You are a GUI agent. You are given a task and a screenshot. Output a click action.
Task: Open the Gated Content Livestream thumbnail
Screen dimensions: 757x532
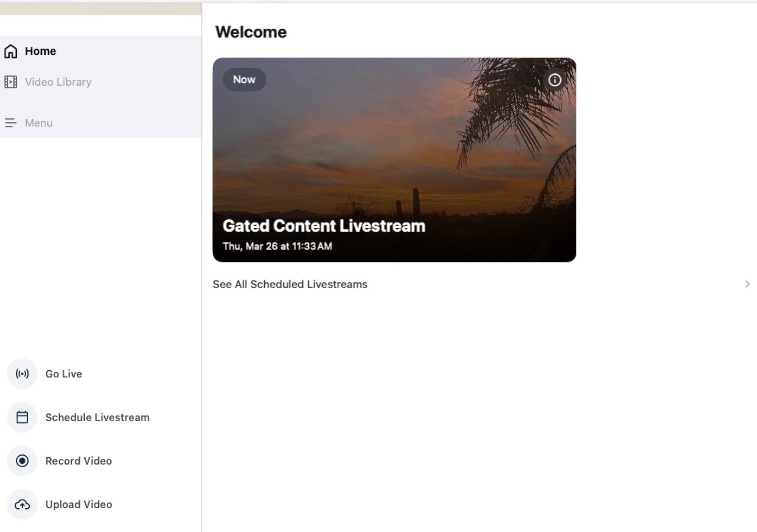click(394, 160)
